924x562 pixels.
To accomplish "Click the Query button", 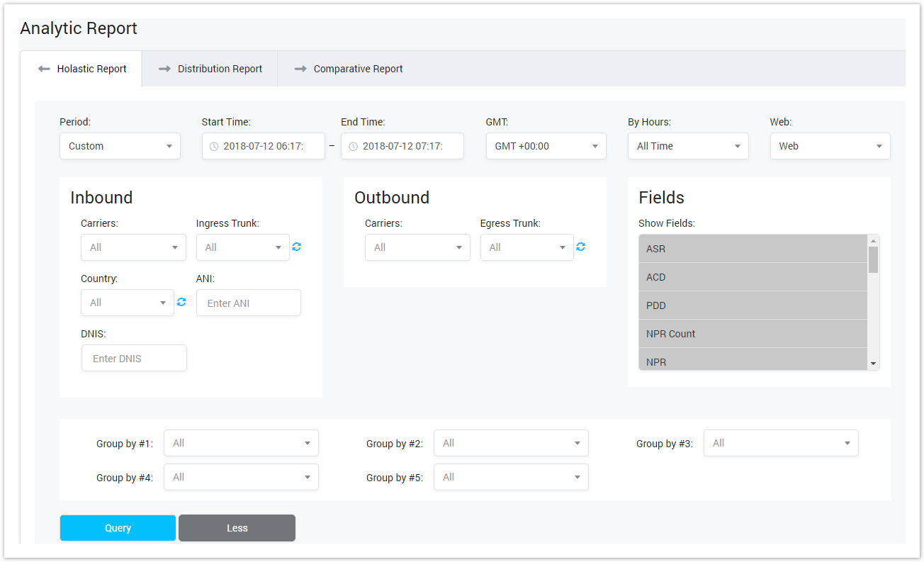I will pyautogui.click(x=118, y=528).
